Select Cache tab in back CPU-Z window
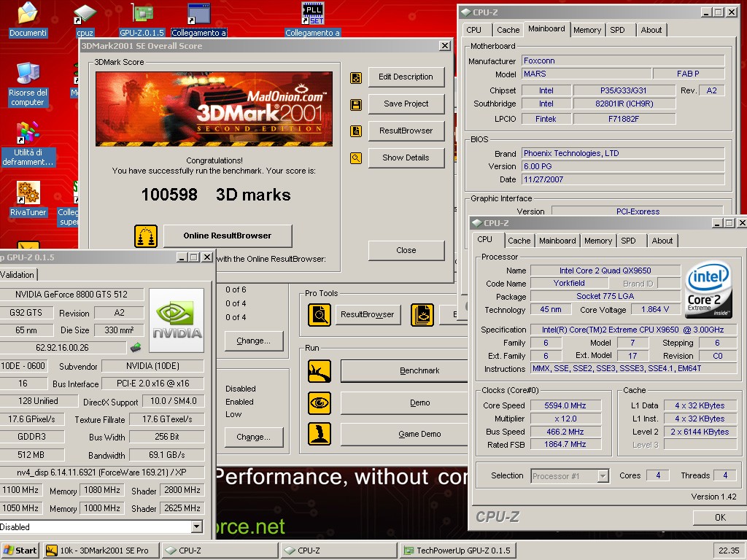This screenshot has height=560, width=747. click(x=508, y=30)
